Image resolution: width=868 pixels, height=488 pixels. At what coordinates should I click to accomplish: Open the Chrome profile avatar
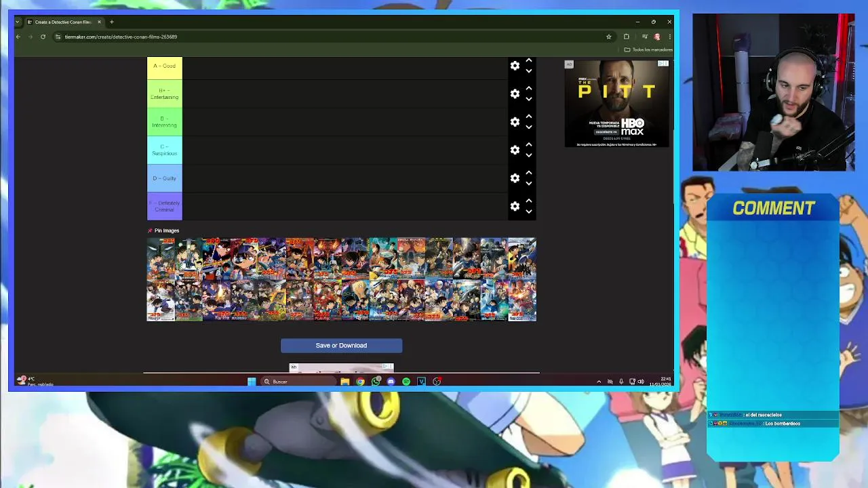pos(657,37)
